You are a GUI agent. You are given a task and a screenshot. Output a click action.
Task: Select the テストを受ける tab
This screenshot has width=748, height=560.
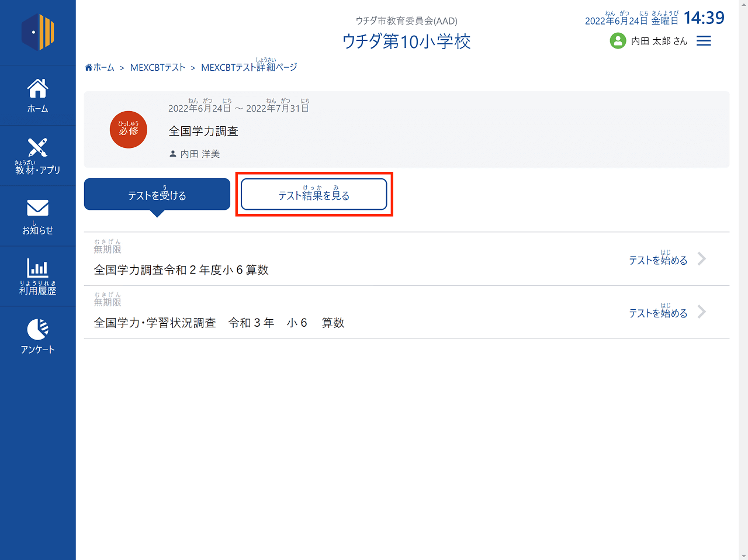point(157,195)
